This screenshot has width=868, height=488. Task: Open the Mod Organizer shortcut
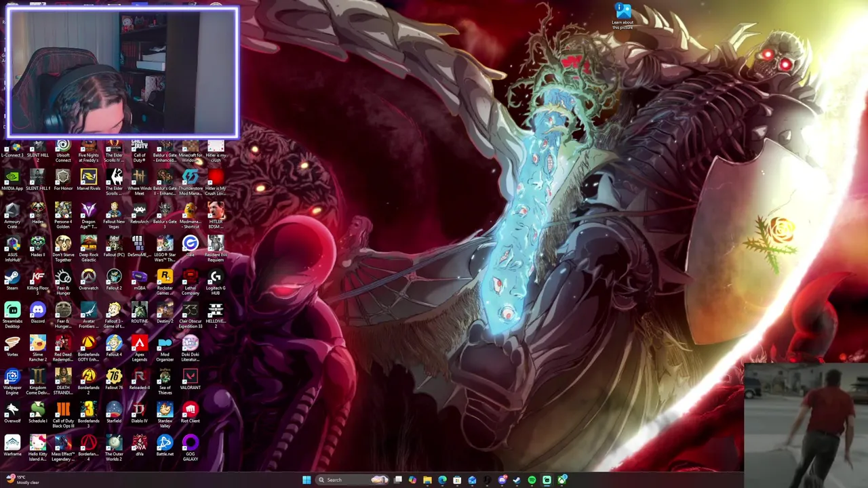tap(165, 349)
